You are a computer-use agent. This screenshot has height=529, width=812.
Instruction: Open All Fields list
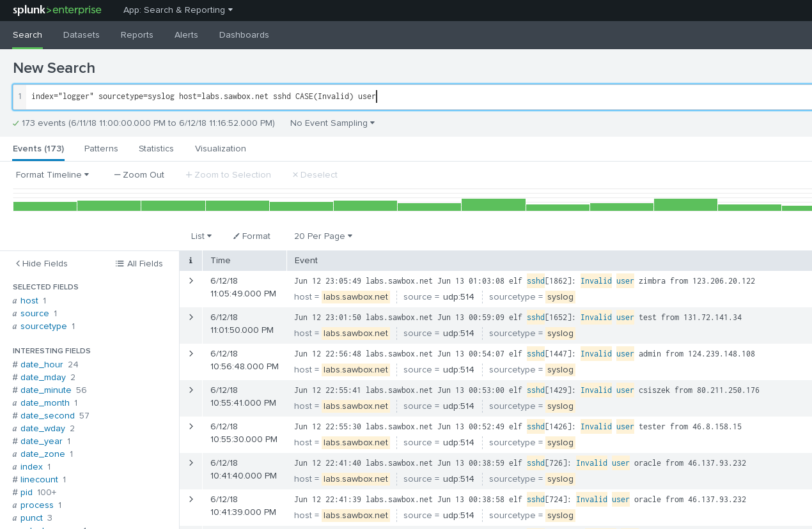pos(139,264)
